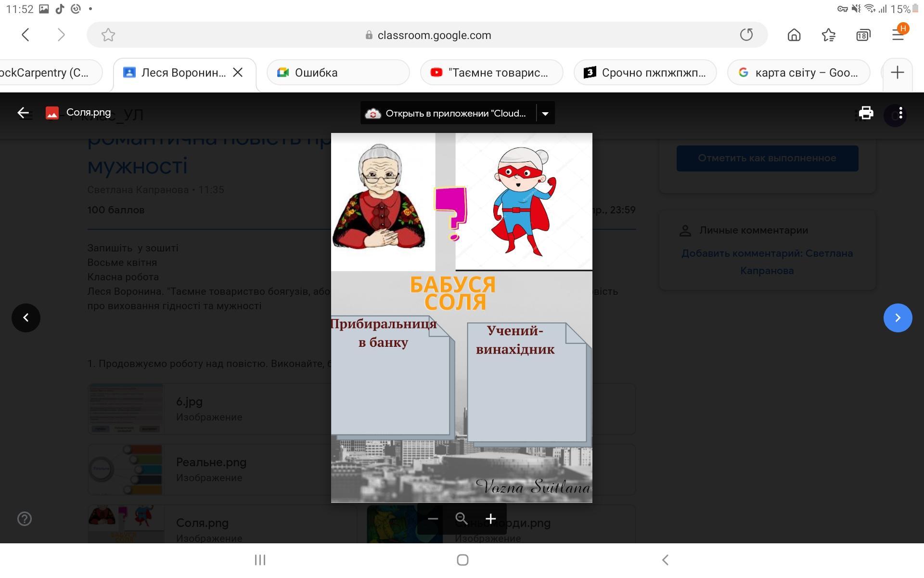Zoom out of the image preview
Viewport: 924px width, 578px height.
click(x=433, y=519)
